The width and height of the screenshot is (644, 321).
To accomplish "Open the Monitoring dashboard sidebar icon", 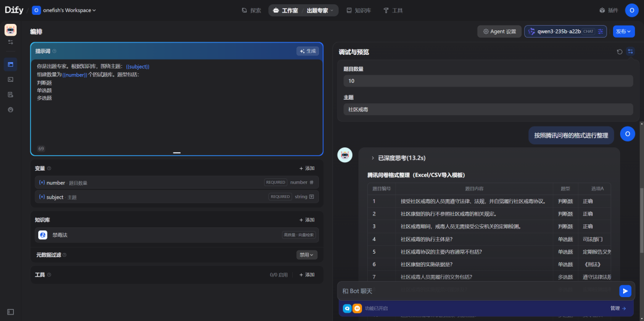I will (10, 110).
